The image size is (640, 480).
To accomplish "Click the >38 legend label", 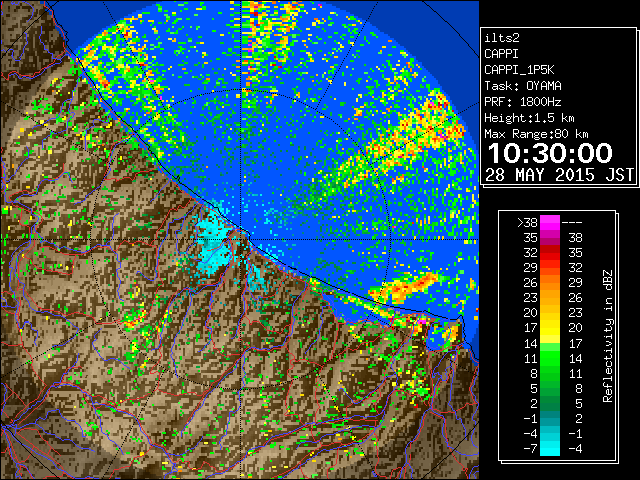I will pos(527,223).
